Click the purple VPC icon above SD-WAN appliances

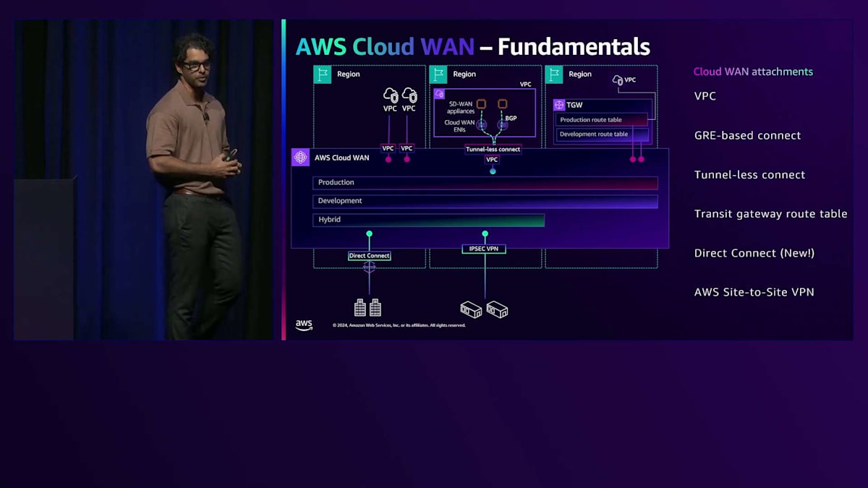[439, 94]
